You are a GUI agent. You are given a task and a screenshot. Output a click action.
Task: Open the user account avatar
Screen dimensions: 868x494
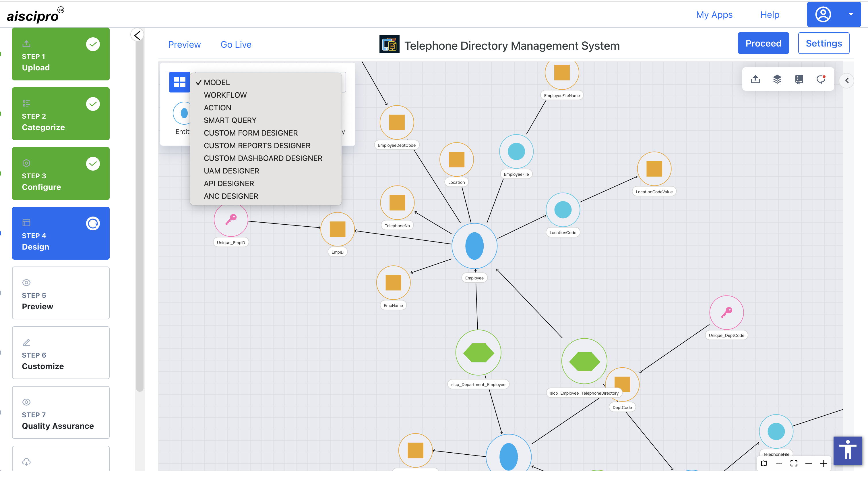(x=823, y=15)
